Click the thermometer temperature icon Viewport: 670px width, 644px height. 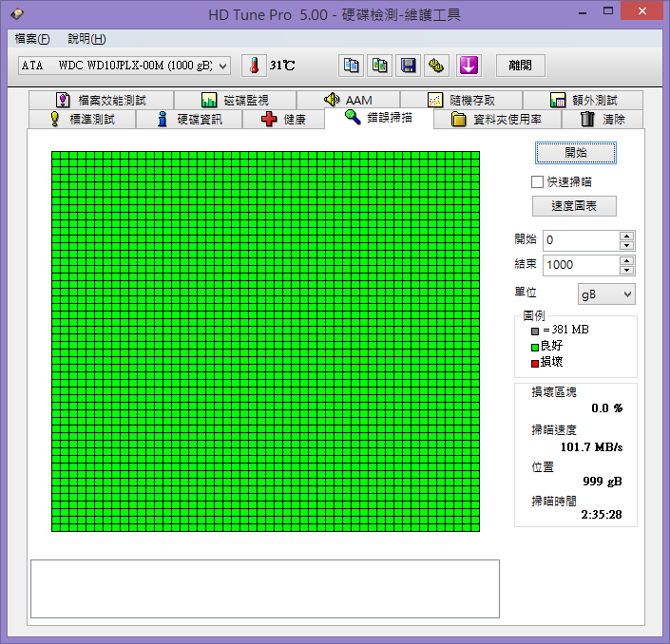255,66
